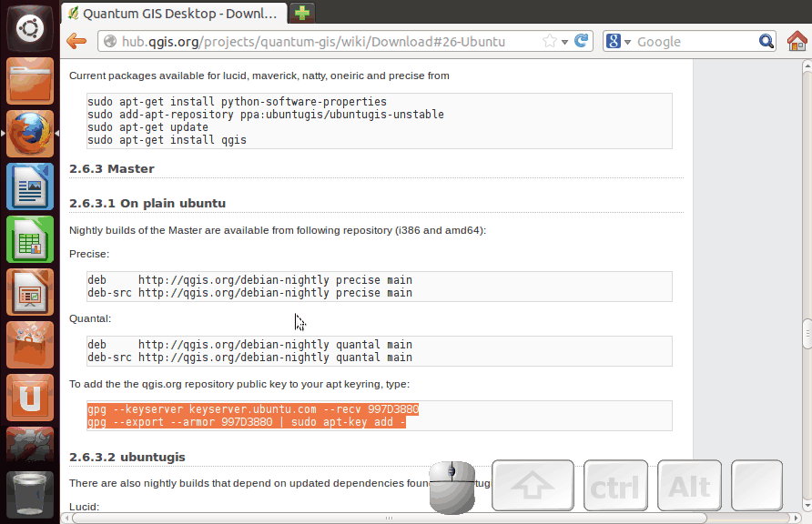
Task: Open Ubuntu Software Center from the dock
Action: (x=29, y=345)
